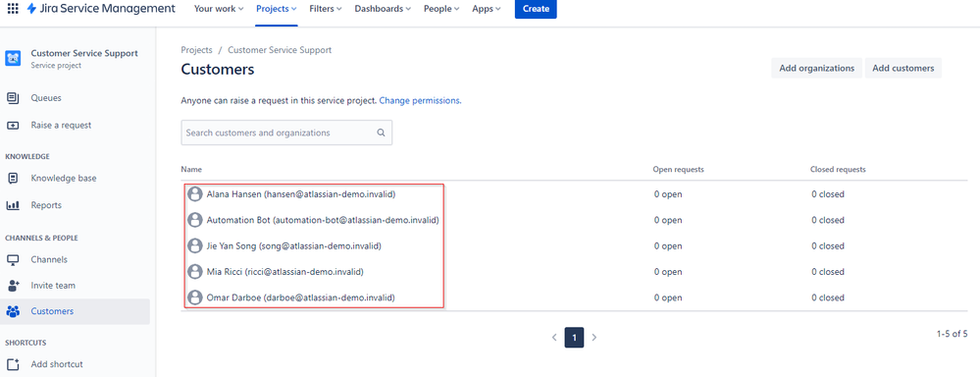
Task: Click the Search customers and organizations field
Action: click(286, 133)
